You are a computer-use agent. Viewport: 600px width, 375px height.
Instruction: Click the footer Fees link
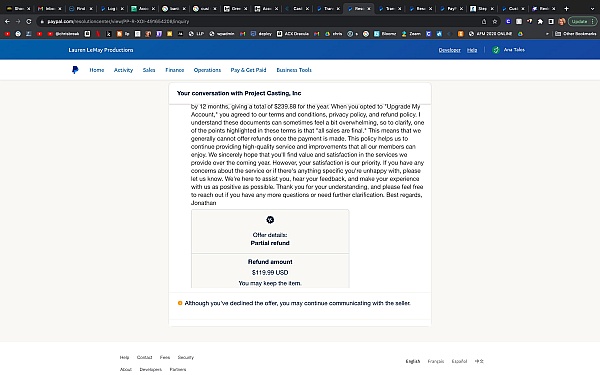(165, 357)
